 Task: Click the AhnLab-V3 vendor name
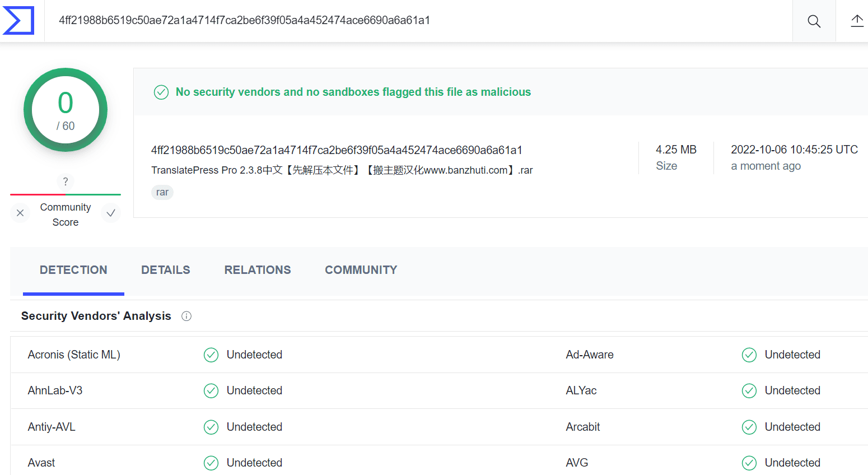click(x=55, y=390)
